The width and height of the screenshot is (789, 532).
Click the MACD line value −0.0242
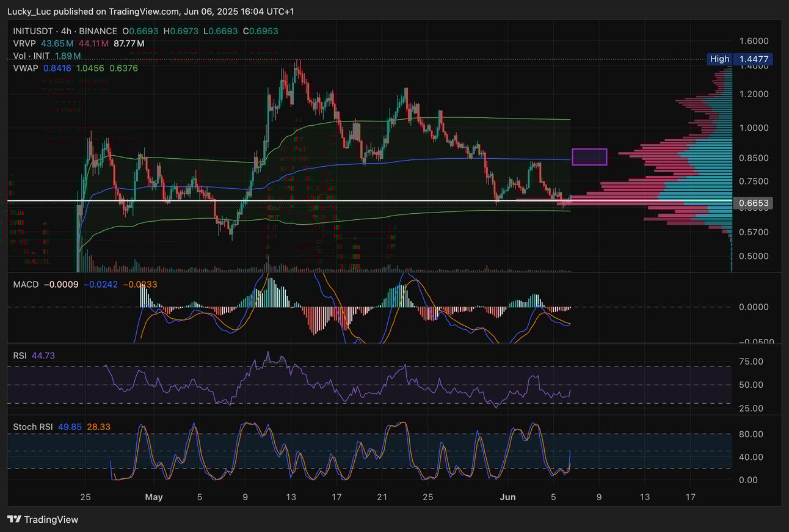101,285
